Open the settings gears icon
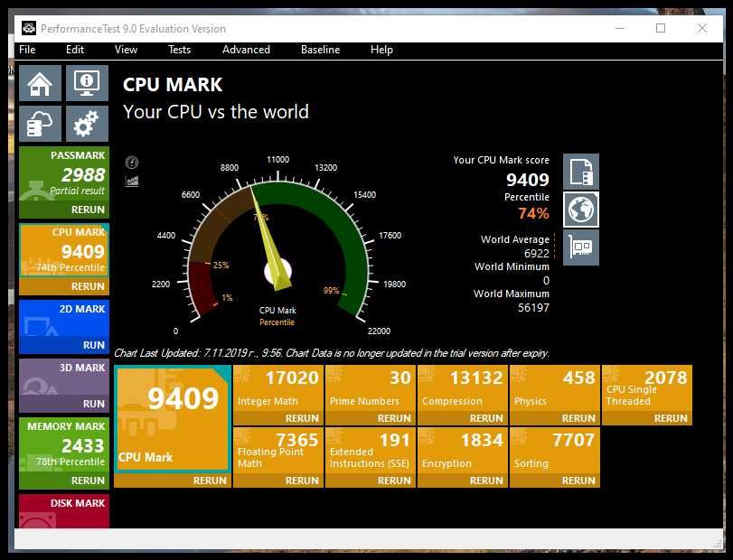The width and height of the screenshot is (733, 560). click(x=87, y=124)
